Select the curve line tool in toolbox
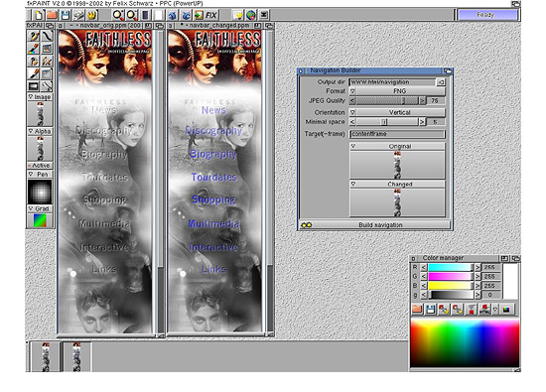This screenshot has height=392, width=546. (47, 36)
